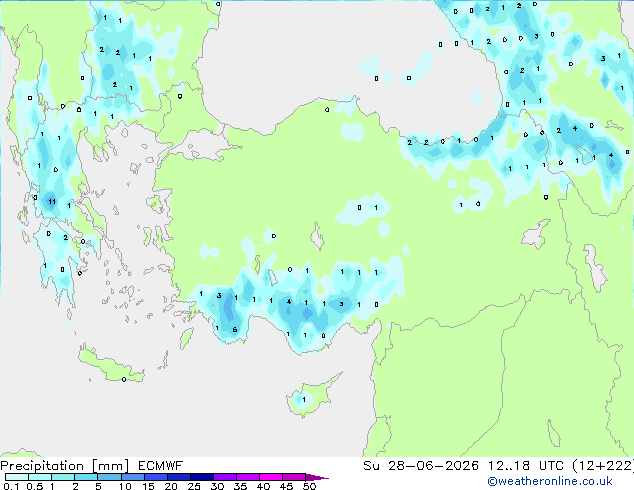This screenshot has width=634, height=490.
Task: Click the 0.1–0.5 mm legend color swatch
Action: coord(17,477)
